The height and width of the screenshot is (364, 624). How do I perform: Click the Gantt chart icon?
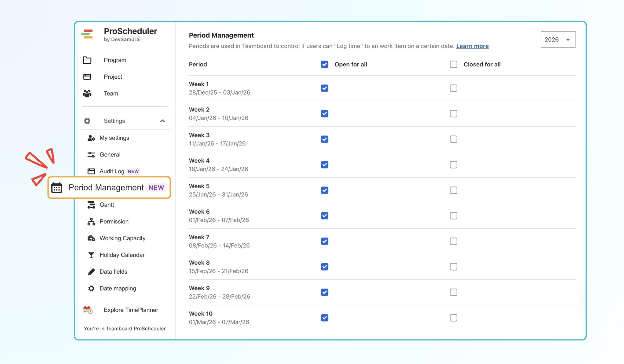[x=91, y=205]
